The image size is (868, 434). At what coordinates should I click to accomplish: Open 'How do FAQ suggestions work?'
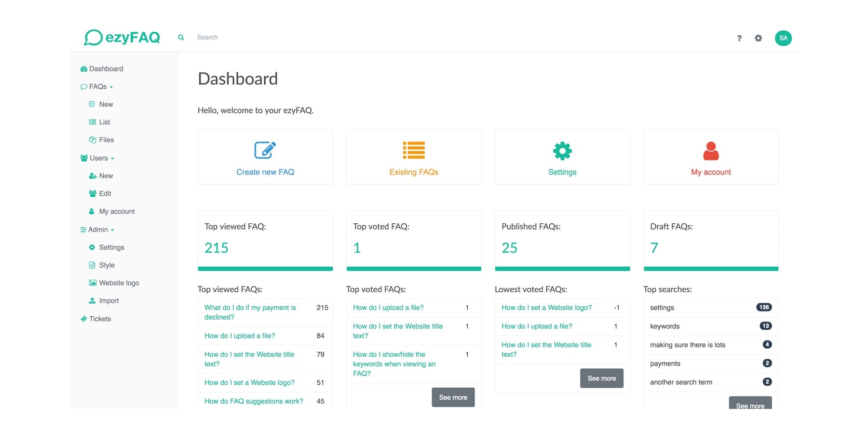click(x=254, y=401)
